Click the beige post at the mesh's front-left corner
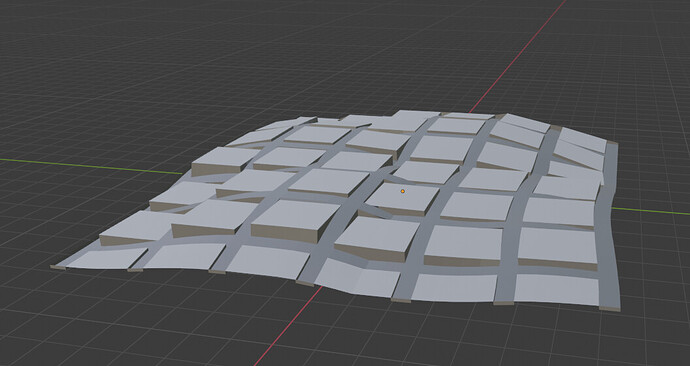Image resolution: width=690 pixels, height=366 pixels. point(58,267)
